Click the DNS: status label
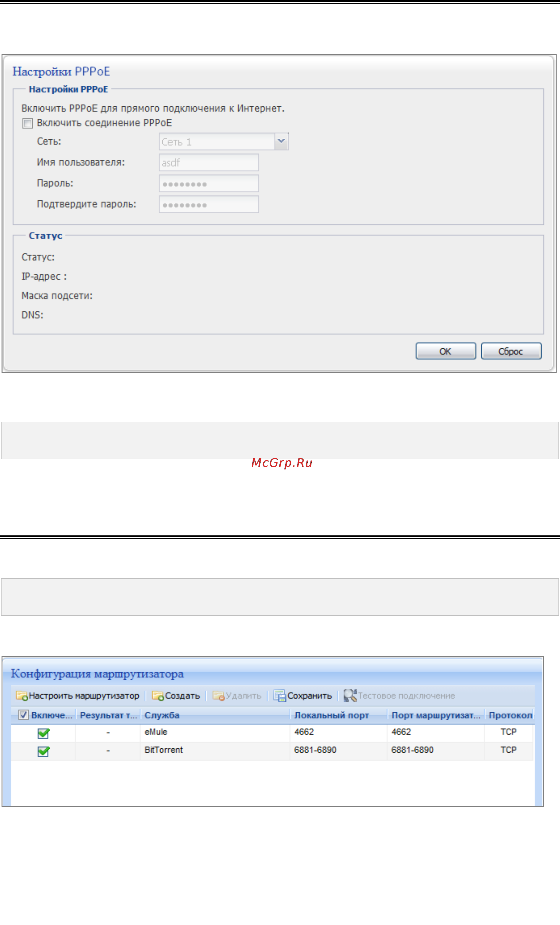The image size is (560, 925). (x=32, y=315)
